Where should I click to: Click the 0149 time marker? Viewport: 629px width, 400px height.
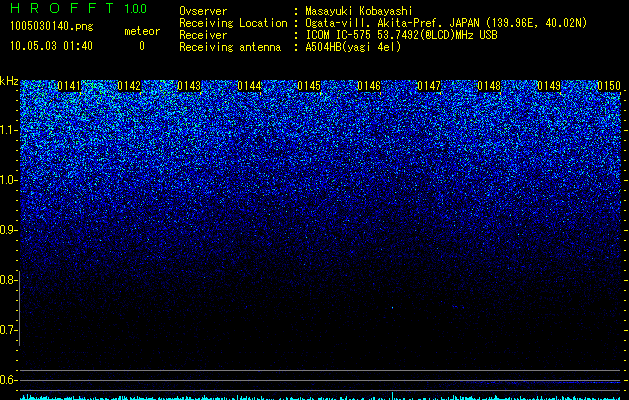point(549,86)
